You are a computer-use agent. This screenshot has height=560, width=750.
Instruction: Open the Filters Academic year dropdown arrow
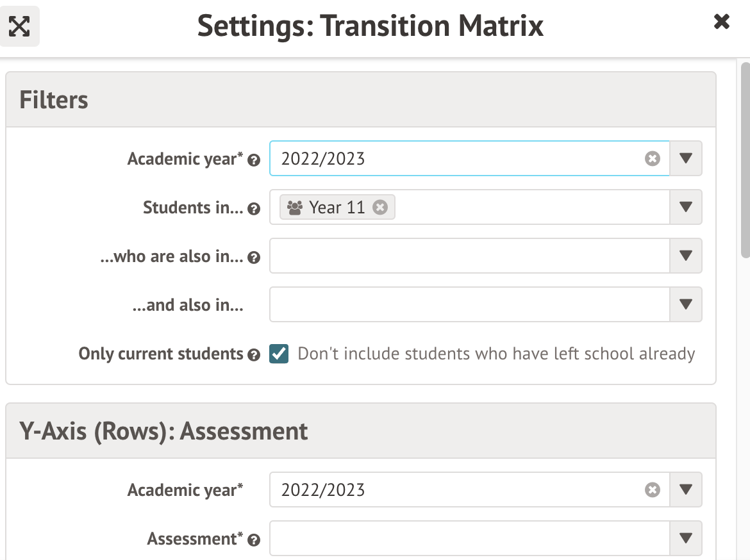point(686,159)
